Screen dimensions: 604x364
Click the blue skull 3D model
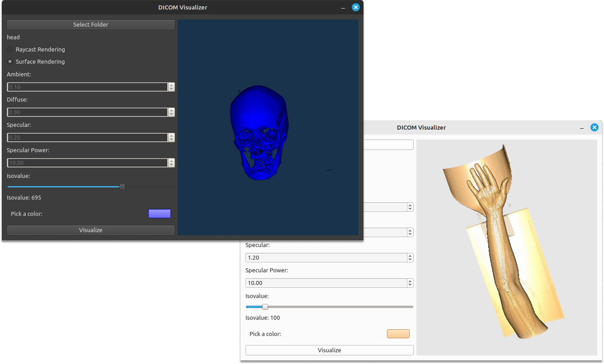258,131
